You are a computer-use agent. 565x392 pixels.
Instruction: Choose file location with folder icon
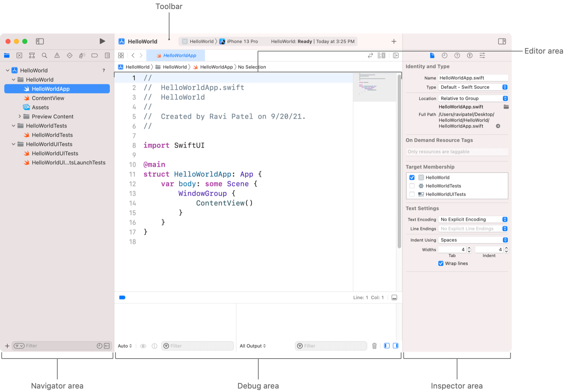[506, 107]
